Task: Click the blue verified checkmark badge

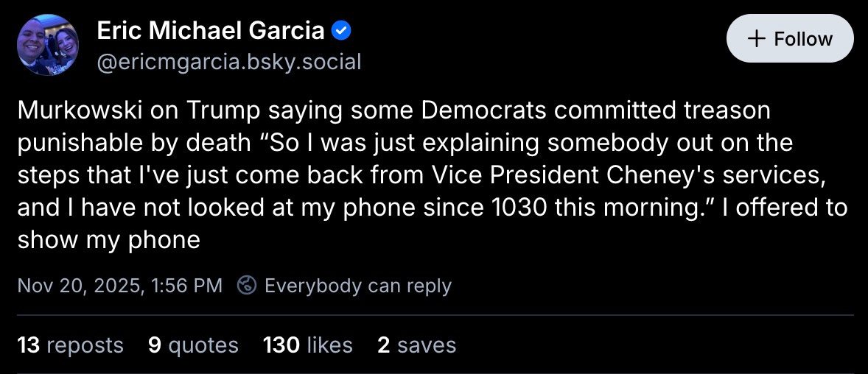Action: click(x=341, y=31)
